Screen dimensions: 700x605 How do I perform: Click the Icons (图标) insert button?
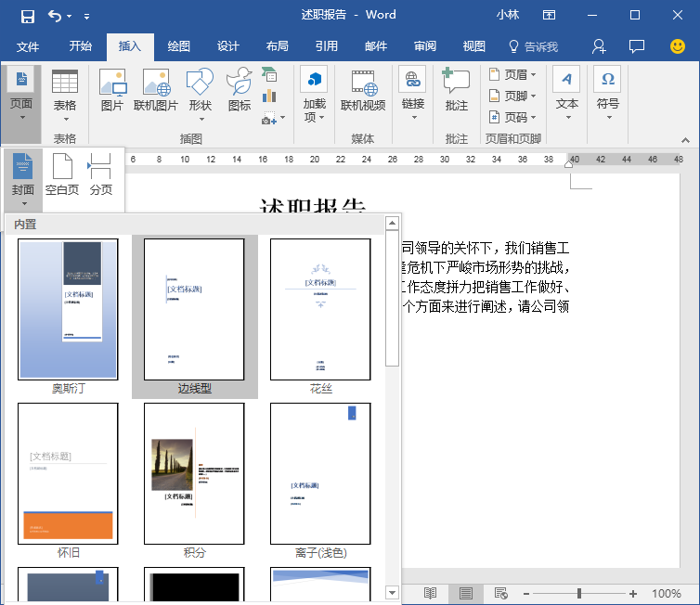coord(240,90)
